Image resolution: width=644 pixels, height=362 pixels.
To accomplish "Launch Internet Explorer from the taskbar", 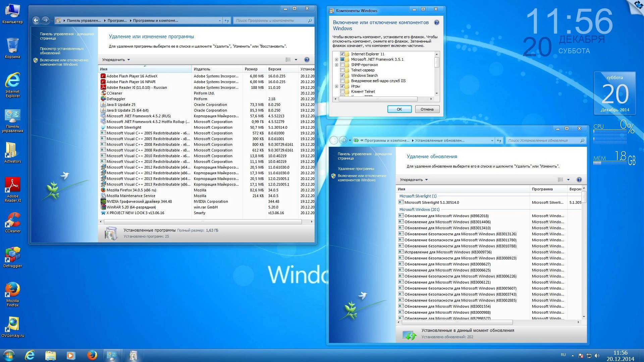I will click(30, 355).
